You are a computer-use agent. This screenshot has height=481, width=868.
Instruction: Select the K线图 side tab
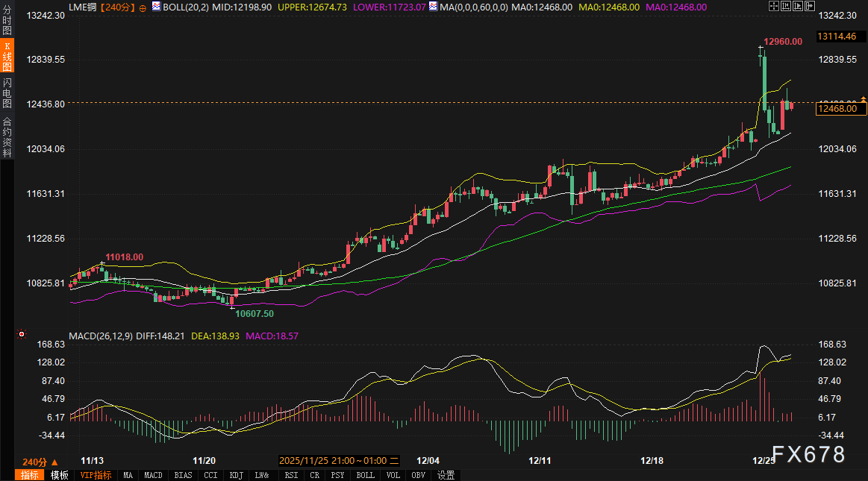tap(7, 57)
